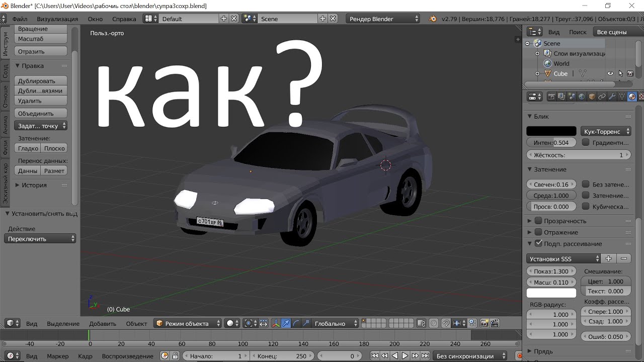Screen dimensions: 644x362
Task: Open the Object Data tab (triangle icon)
Action: coord(622,97)
